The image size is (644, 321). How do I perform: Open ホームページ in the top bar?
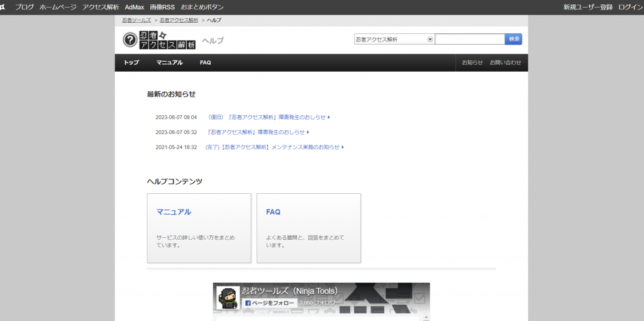(58, 7)
